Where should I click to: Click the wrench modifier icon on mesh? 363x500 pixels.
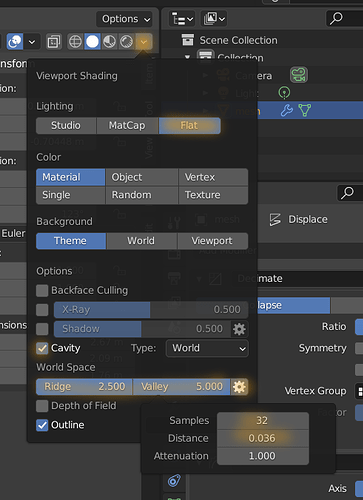pyautogui.click(x=287, y=110)
